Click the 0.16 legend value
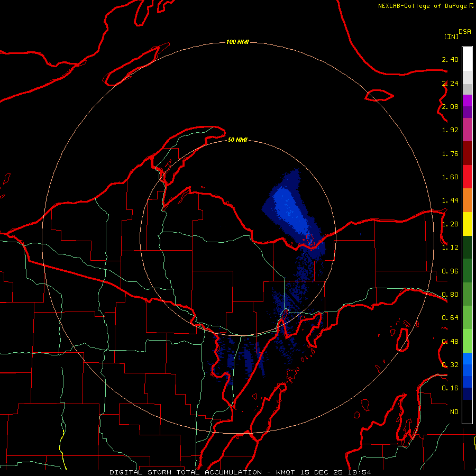The width and height of the screenshot is (476, 476). (450, 388)
